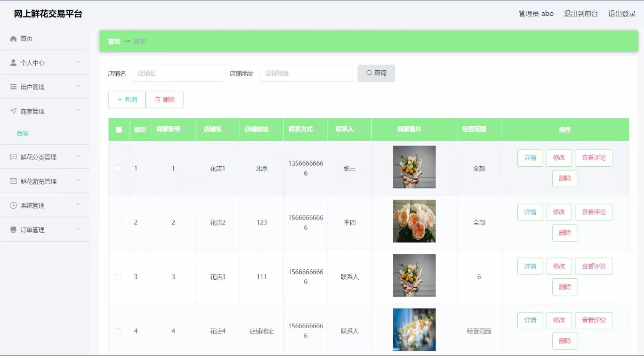This screenshot has height=356, width=644.
Task: Click the 花店2 merchant picture thumbnail
Action: click(414, 221)
